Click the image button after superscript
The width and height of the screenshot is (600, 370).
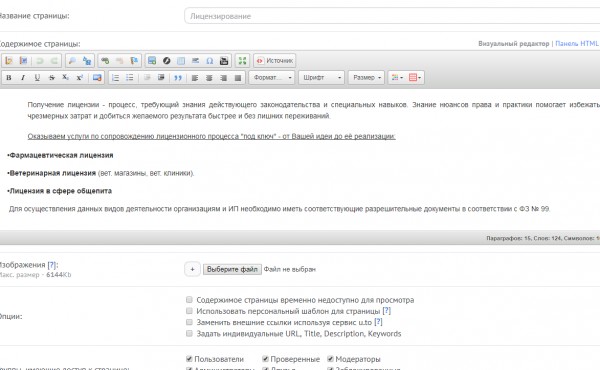click(x=97, y=78)
